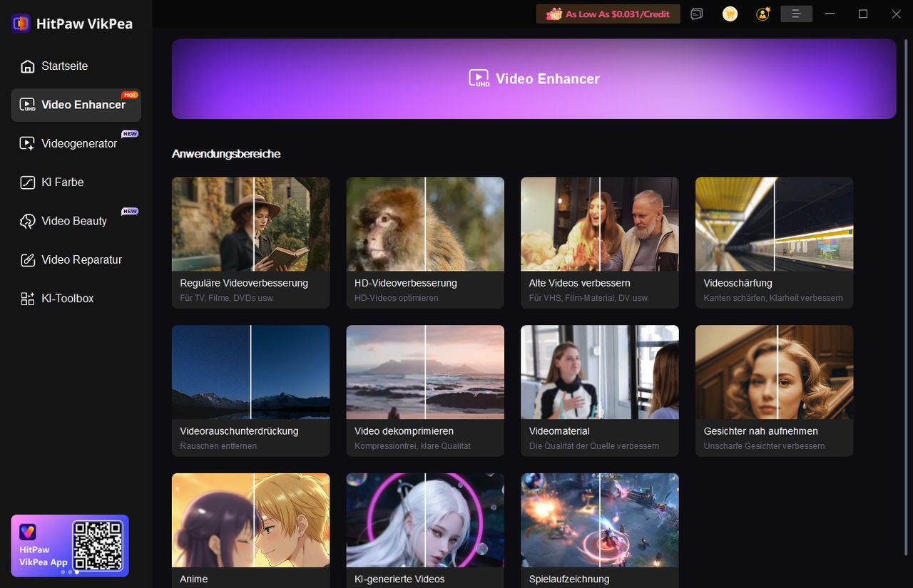This screenshot has height=588, width=913.
Task: Click the purple Video Enhancer banner
Action: click(534, 78)
